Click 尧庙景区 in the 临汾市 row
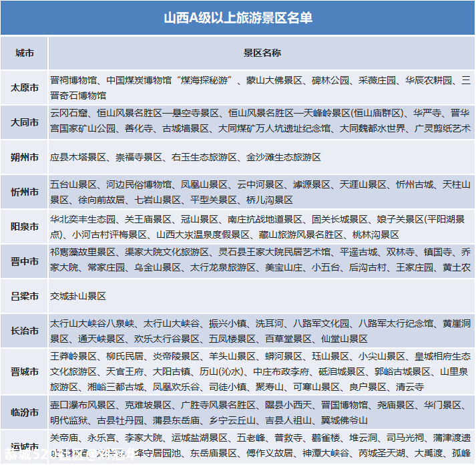Image resolution: width=476 pixels, height=465 pixels. point(396,405)
